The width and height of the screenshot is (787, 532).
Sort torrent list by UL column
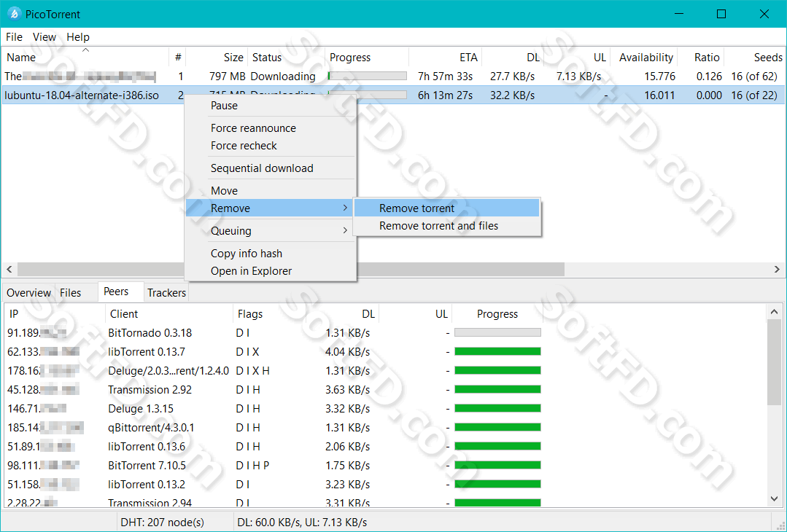click(577, 58)
